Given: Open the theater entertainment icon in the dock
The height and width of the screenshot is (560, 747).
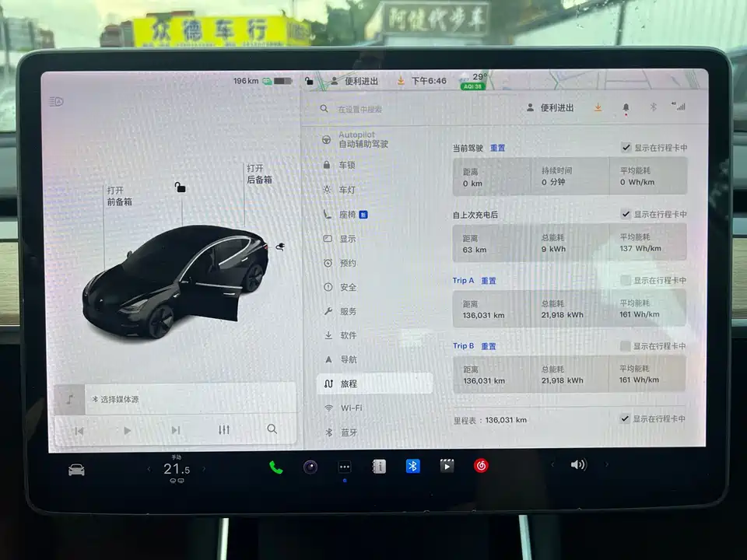Looking at the screenshot, I should [x=447, y=465].
